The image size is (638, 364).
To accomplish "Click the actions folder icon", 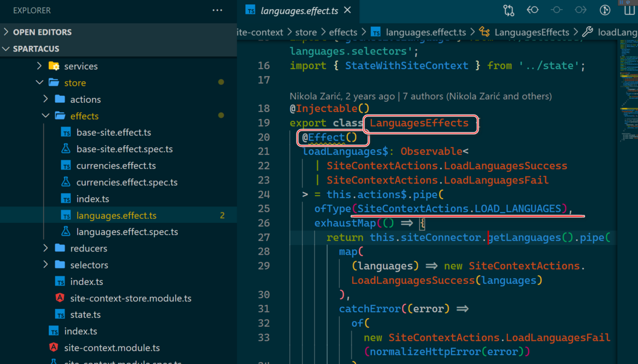I will click(60, 99).
